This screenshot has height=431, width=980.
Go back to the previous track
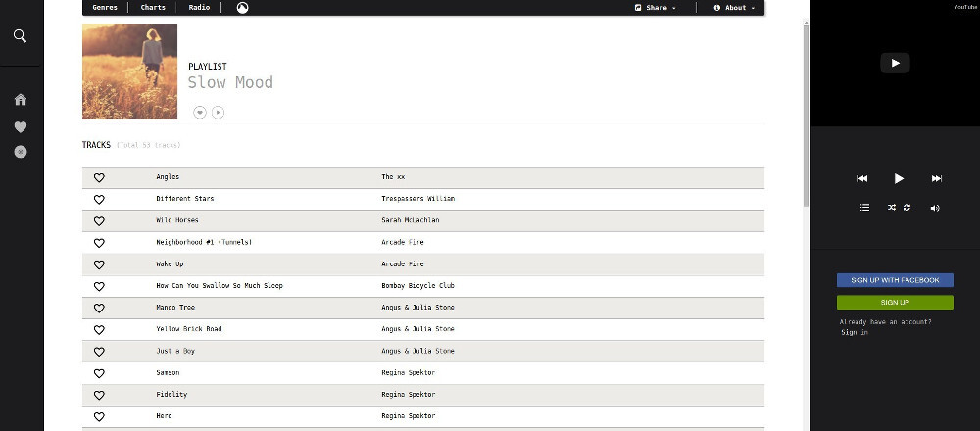click(862, 178)
